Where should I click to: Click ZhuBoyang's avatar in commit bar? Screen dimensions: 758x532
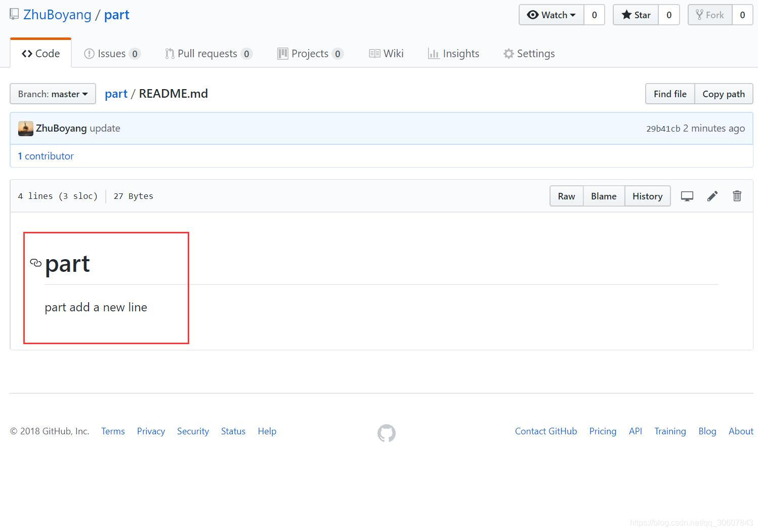click(x=26, y=129)
